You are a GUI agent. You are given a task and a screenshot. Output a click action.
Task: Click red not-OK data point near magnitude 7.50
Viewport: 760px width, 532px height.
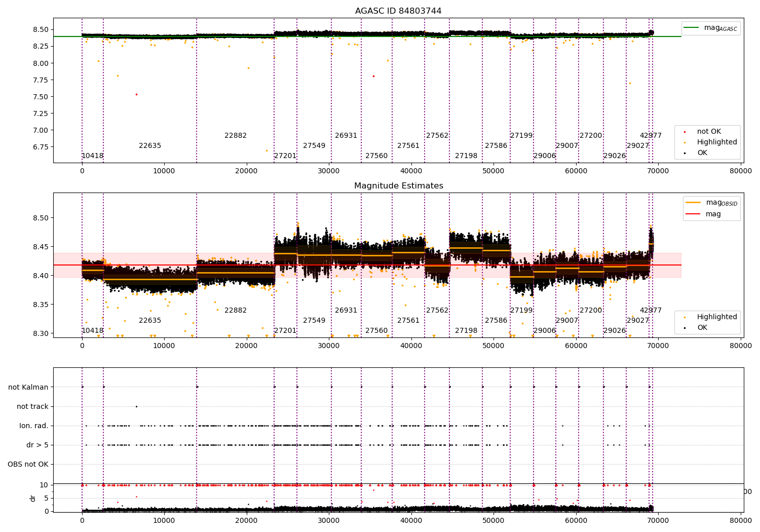point(136,94)
